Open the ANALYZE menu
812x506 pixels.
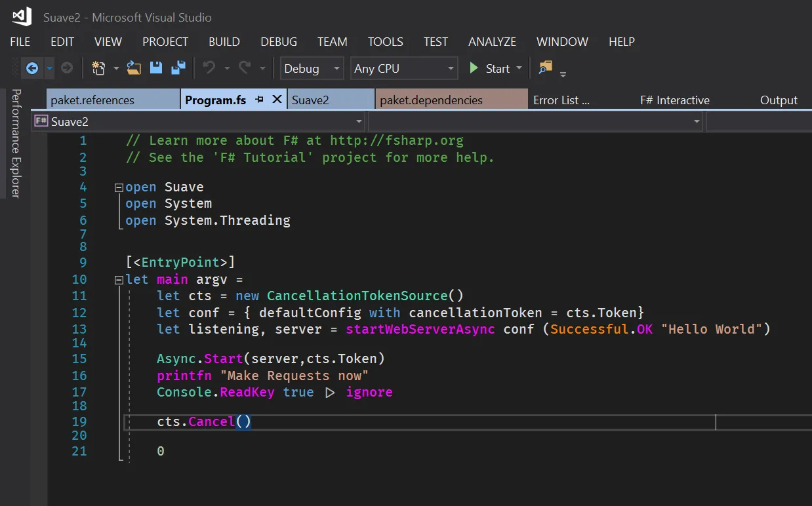point(493,41)
